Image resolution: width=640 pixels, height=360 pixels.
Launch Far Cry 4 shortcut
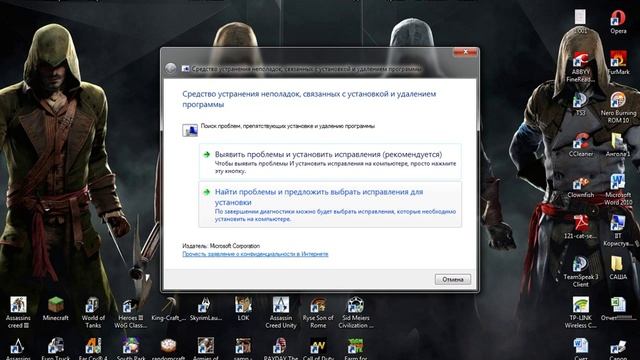93,349
